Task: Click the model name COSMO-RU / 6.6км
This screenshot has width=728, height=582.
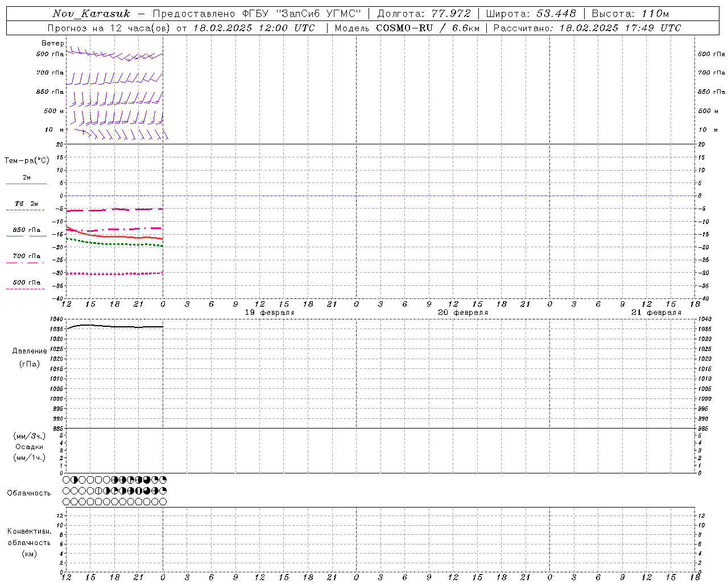Action: pyautogui.click(x=428, y=28)
